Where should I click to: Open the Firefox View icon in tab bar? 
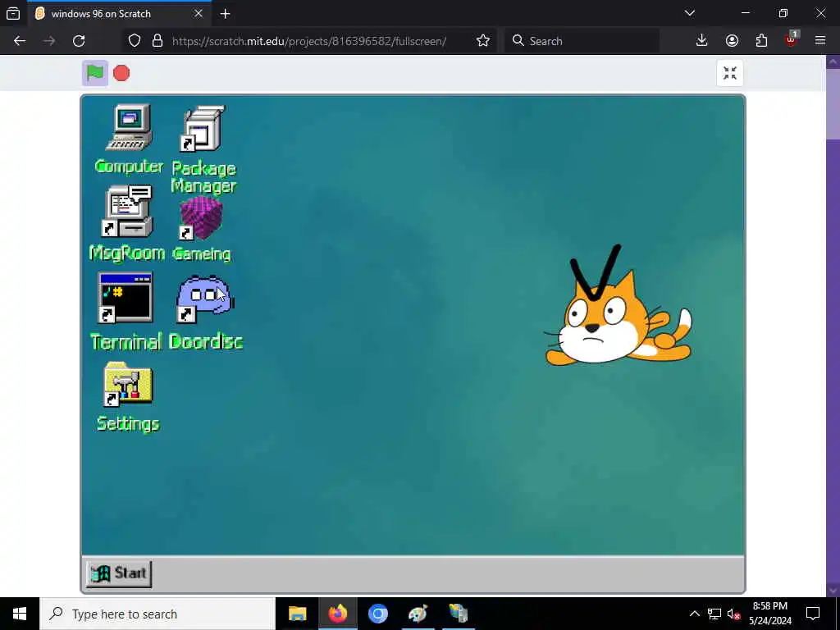point(13,14)
